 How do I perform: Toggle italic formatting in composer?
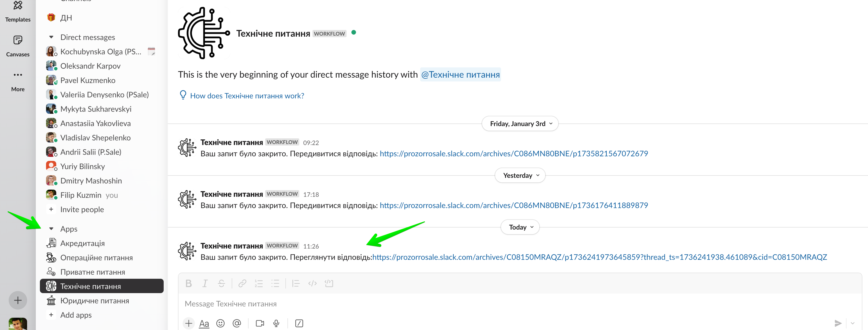(205, 283)
